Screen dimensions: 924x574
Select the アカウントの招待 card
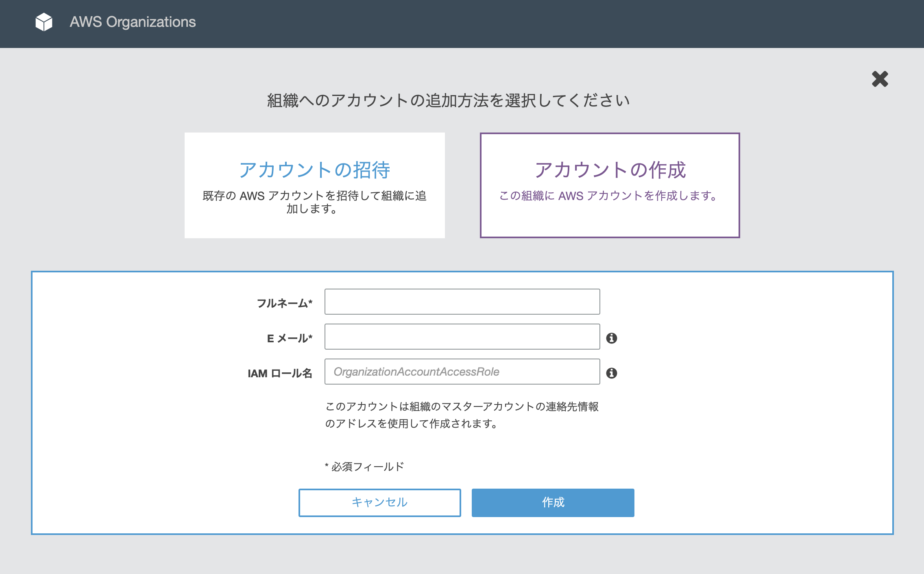tap(314, 185)
